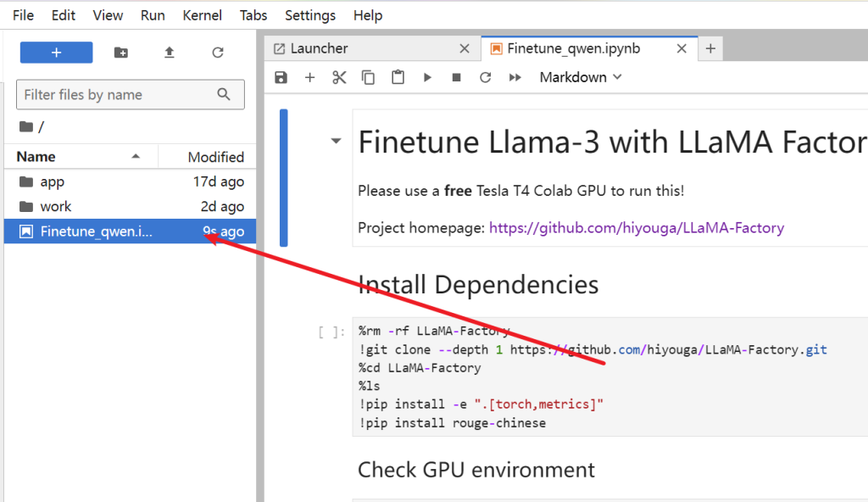Screen dimensions: 868x502
Task: Close the Finetune_qwen.ipynb tab
Action: [x=682, y=49]
